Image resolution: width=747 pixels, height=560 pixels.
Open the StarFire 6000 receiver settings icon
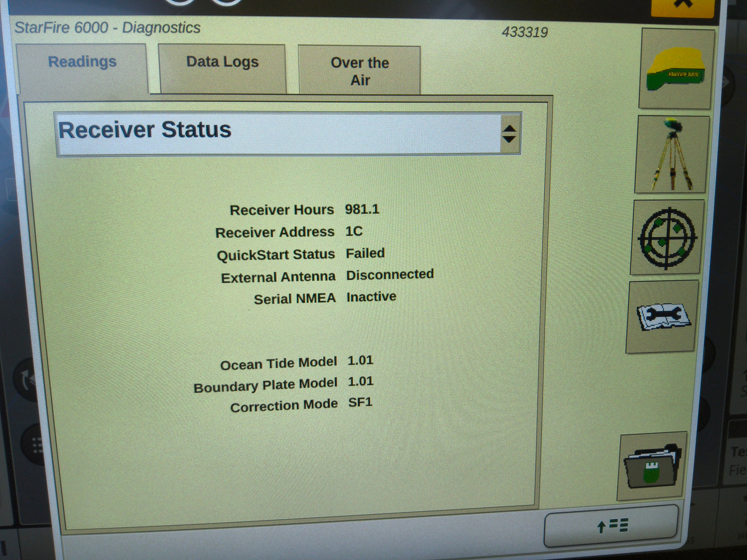coord(675,68)
